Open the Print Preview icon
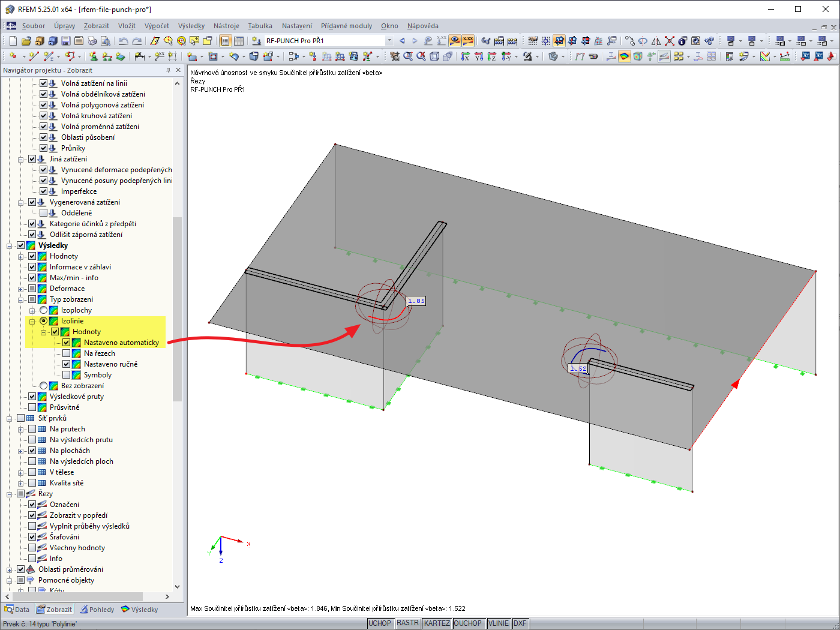 click(x=105, y=41)
